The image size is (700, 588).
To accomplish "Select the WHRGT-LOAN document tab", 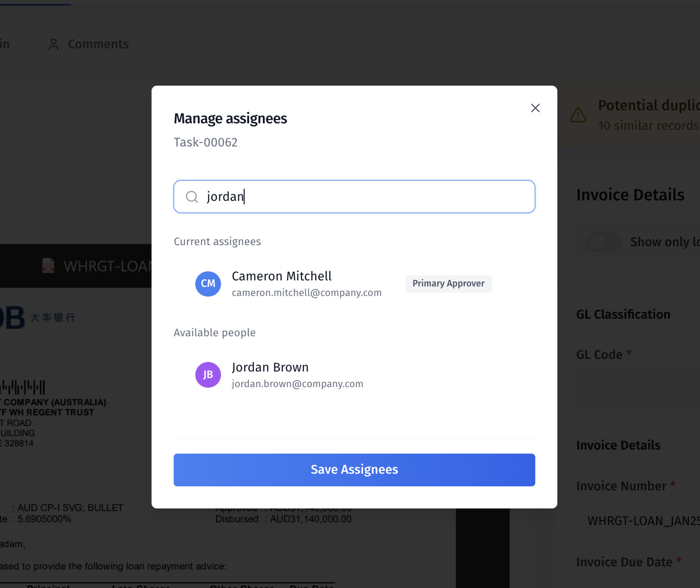I will (x=107, y=266).
